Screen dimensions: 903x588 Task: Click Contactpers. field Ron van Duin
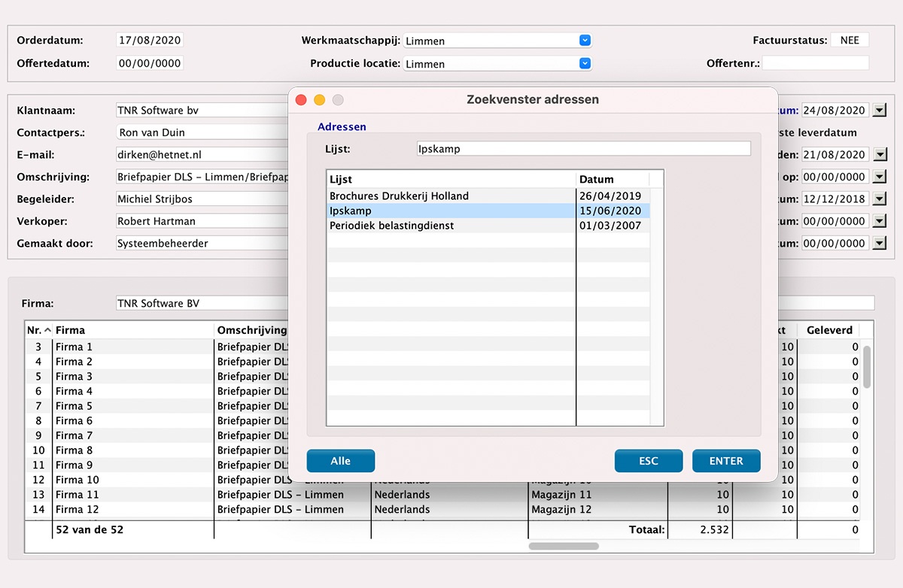tap(203, 132)
